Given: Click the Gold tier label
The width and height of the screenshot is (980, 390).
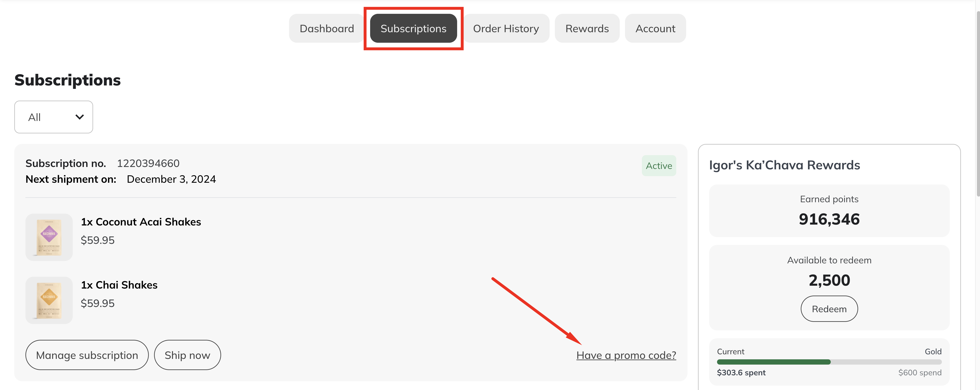Looking at the screenshot, I should coord(933,352).
